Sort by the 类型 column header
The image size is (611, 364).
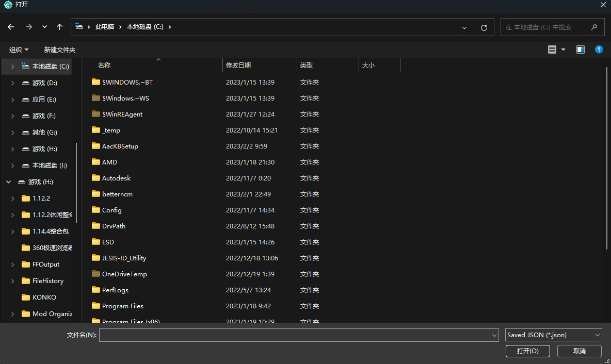click(307, 65)
